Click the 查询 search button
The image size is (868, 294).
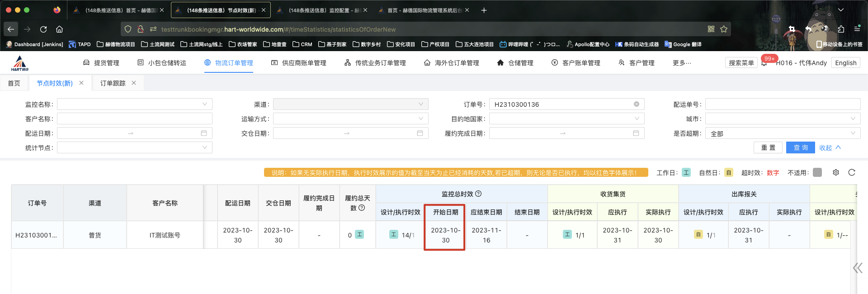pyautogui.click(x=800, y=147)
